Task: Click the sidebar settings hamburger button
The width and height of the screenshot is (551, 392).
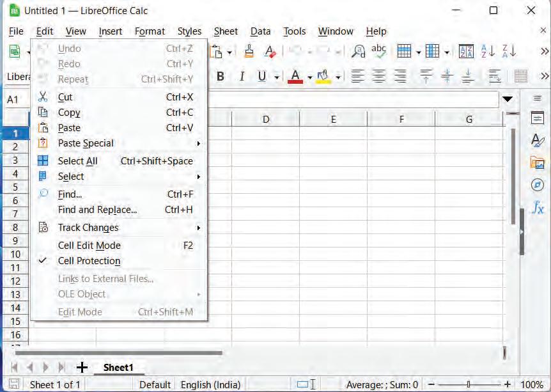Action: pos(538,98)
